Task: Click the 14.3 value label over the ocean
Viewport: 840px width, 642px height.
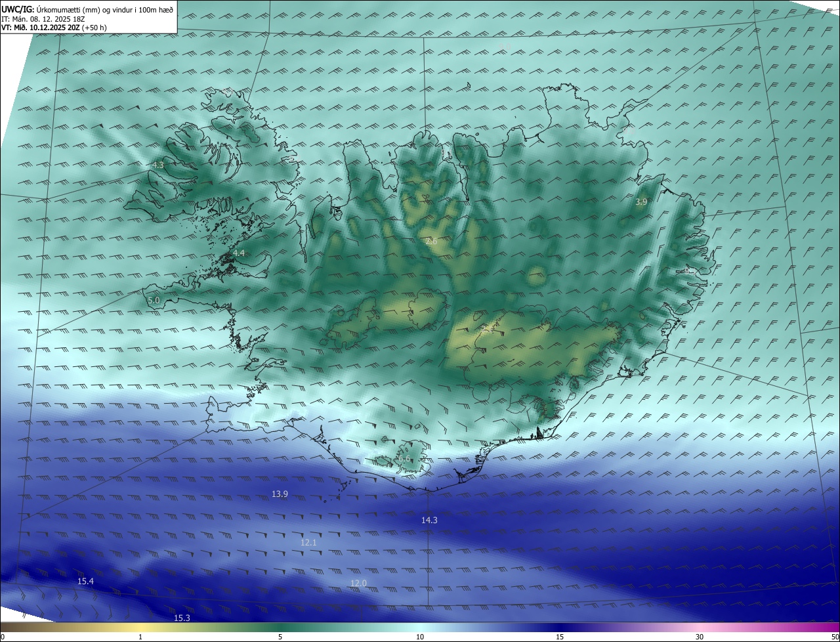Action: [429, 520]
